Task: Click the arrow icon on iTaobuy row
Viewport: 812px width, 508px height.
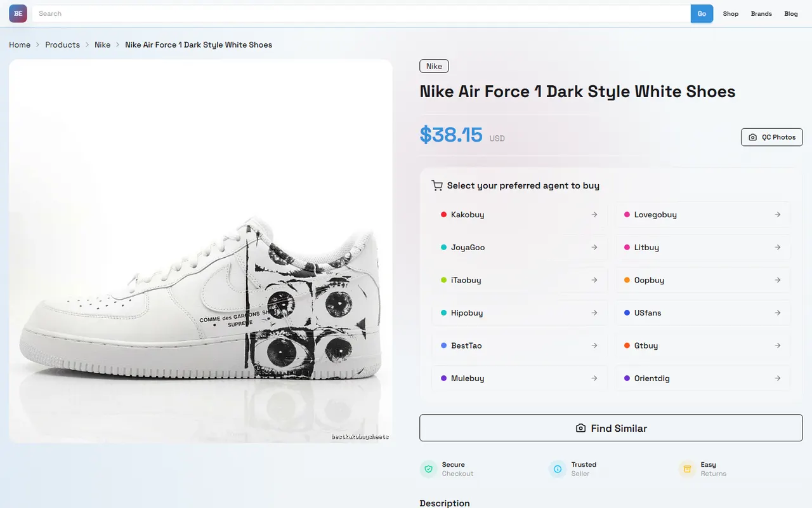Action: point(594,280)
